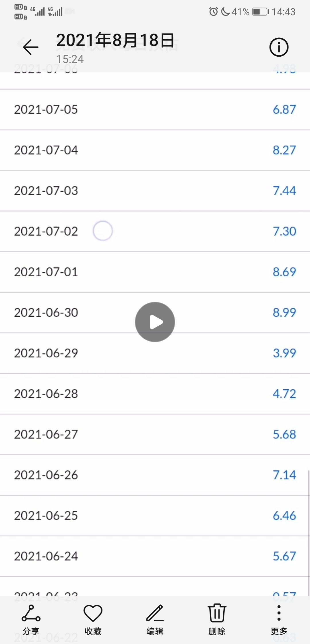Tap the battery indicator in status bar
Image resolution: width=310 pixels, height=644 pixels.
[260, 12]
